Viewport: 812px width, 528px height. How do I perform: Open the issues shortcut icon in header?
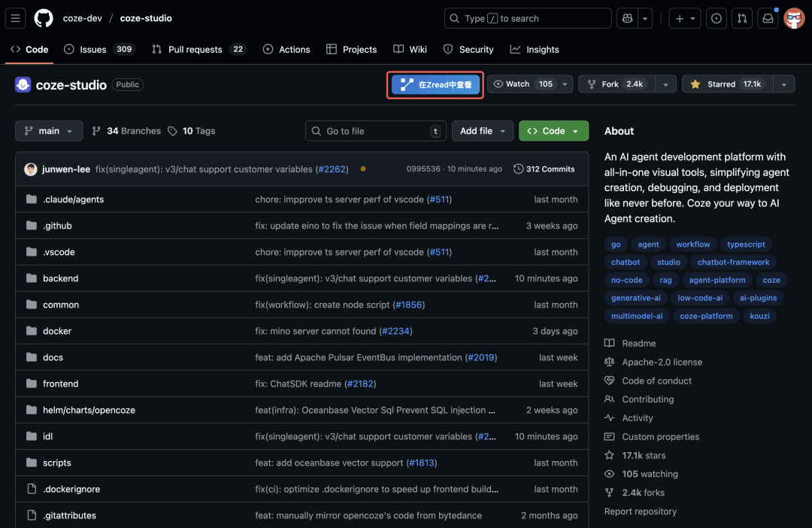pos(717,18)
